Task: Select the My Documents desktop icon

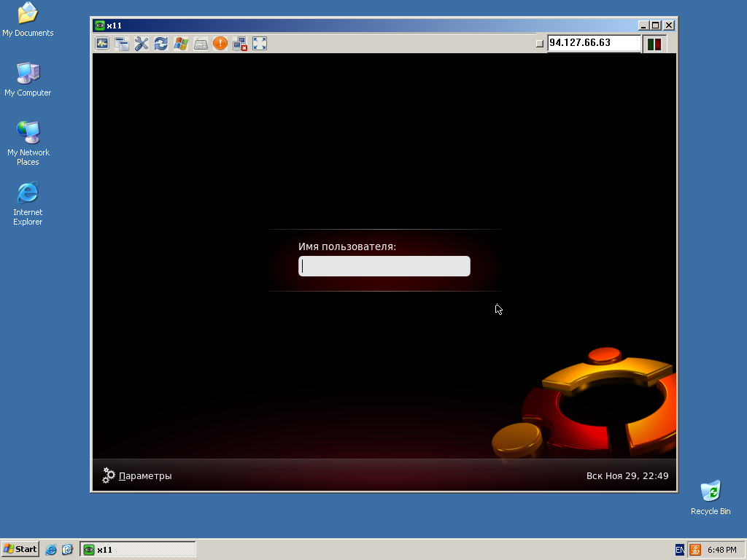Action: pos(28,20)
